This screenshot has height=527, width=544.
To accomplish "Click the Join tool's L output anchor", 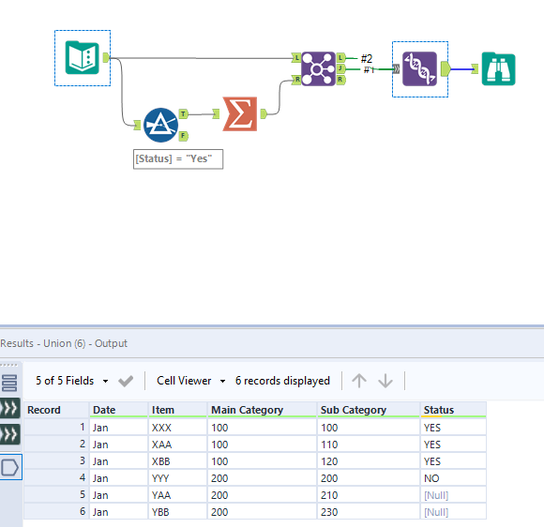I will (340, 58).
